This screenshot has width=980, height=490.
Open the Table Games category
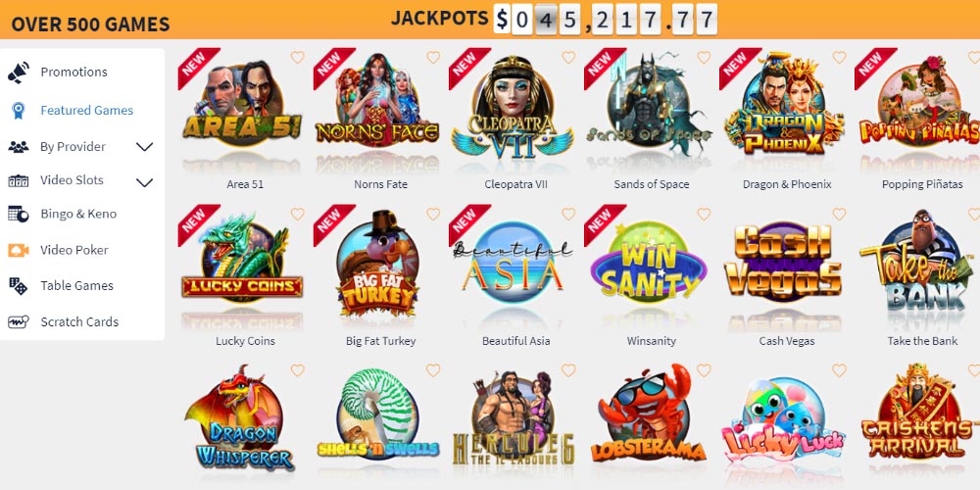[76, 285]
